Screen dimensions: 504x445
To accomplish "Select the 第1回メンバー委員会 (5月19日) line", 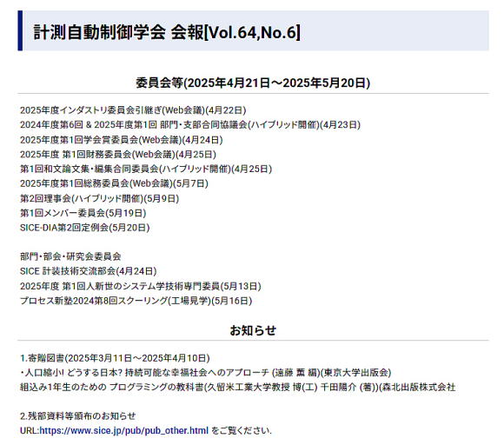I will pyautogui.click(x=83, y=213).
